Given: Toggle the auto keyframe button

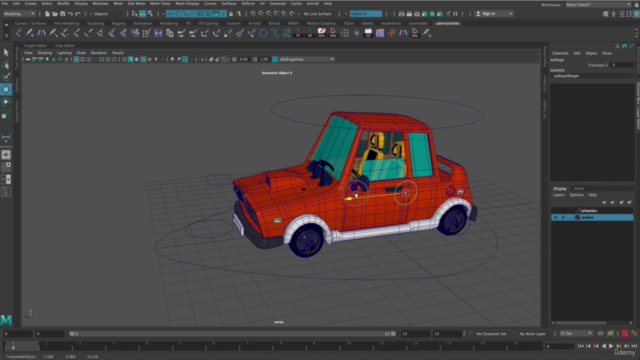Looking at the screenshot, I should pyautogui.click(x=625, y=334).
